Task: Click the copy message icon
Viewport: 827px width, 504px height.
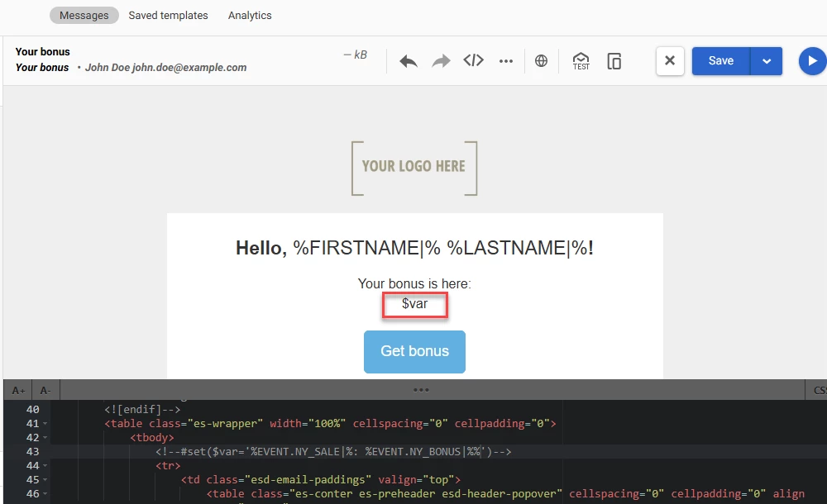Action: [x=614, y=61]
